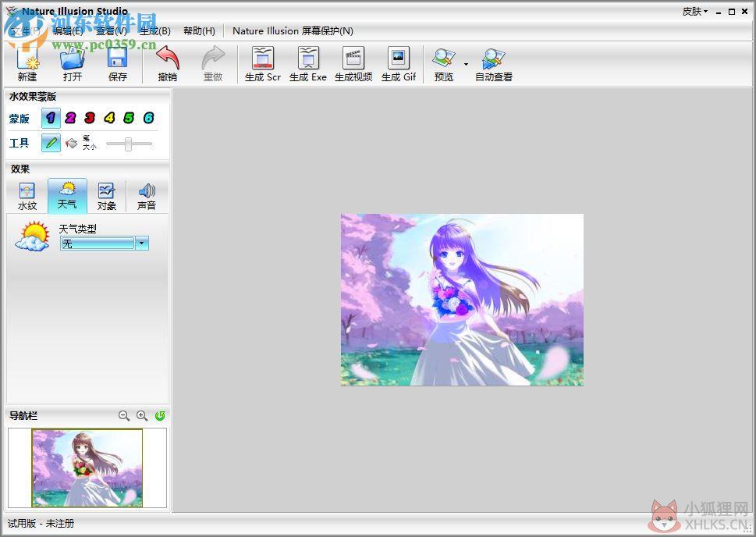This screenshot has height=537, width=756.
Task: Open the 编辑(E) menu
Action: coord(68,31)
